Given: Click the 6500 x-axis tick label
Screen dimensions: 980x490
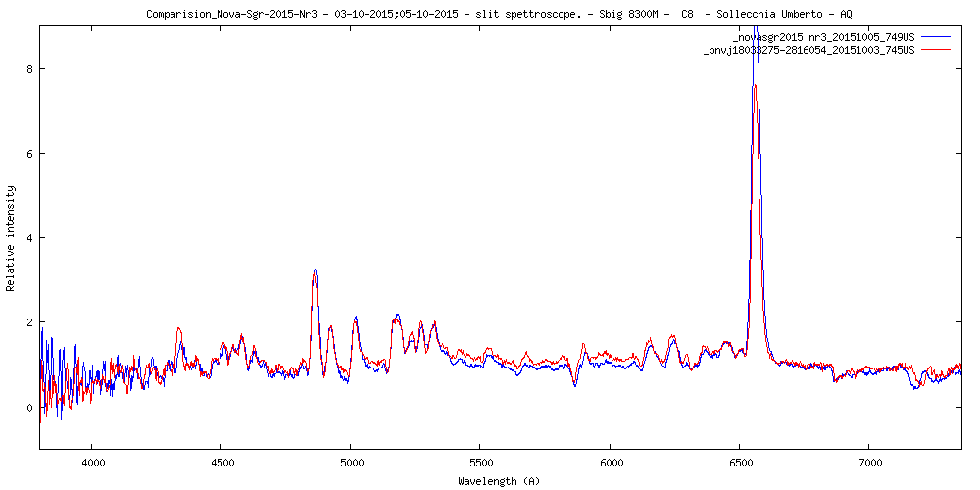Looking at the screenshot, I should click(740, 462).
